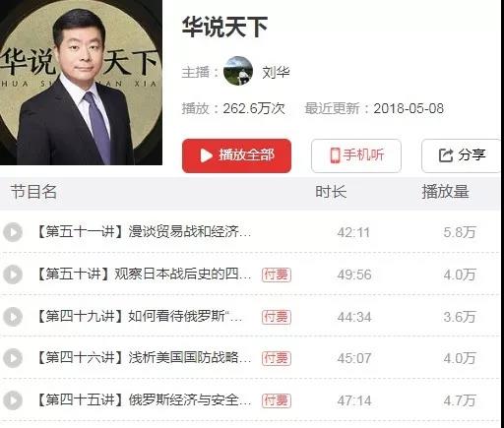Click the 播放量 column header

(445, 192)
